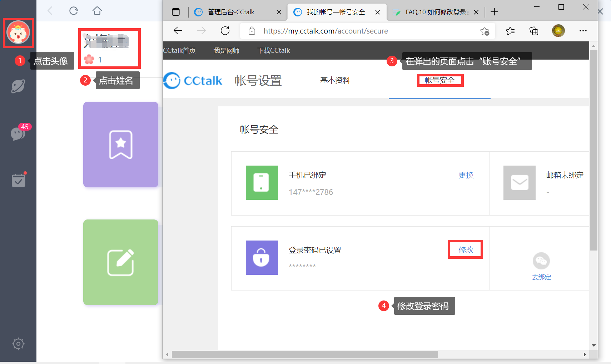Click the CCtalk back arrow
This screenshot has height=364, width=611.
[50, 11]
